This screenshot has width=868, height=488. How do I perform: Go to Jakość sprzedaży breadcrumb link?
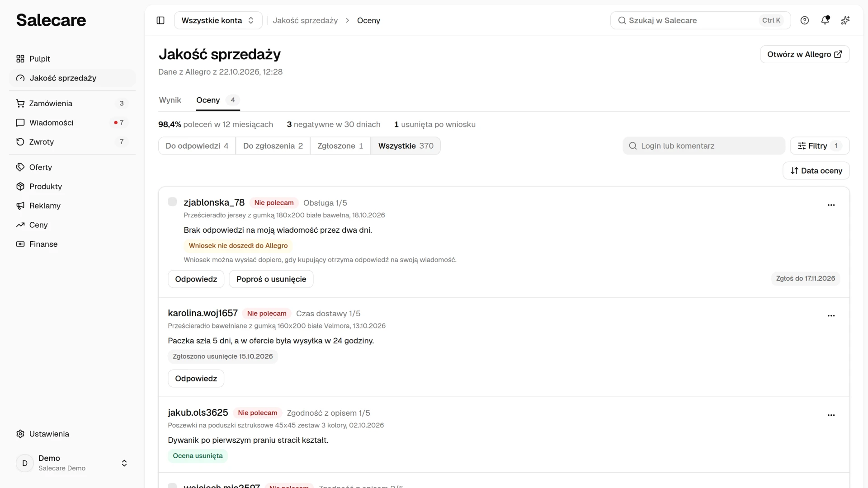click(x=305, y=20)
